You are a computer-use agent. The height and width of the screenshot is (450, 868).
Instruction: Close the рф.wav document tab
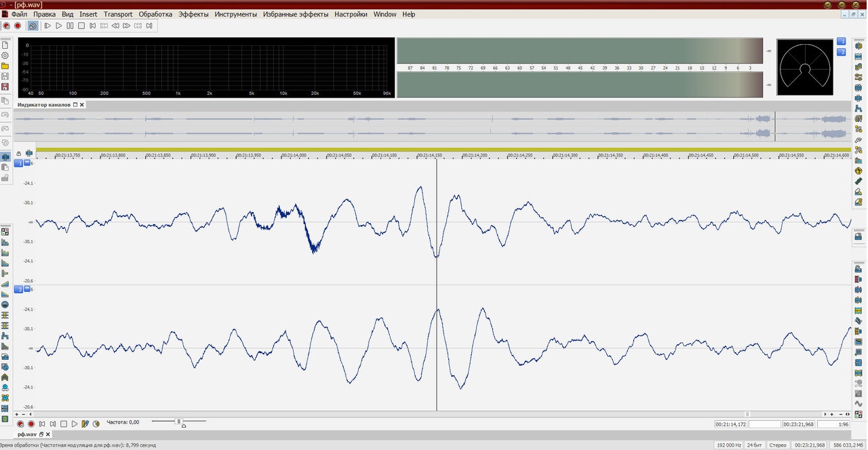coord(48,434)
